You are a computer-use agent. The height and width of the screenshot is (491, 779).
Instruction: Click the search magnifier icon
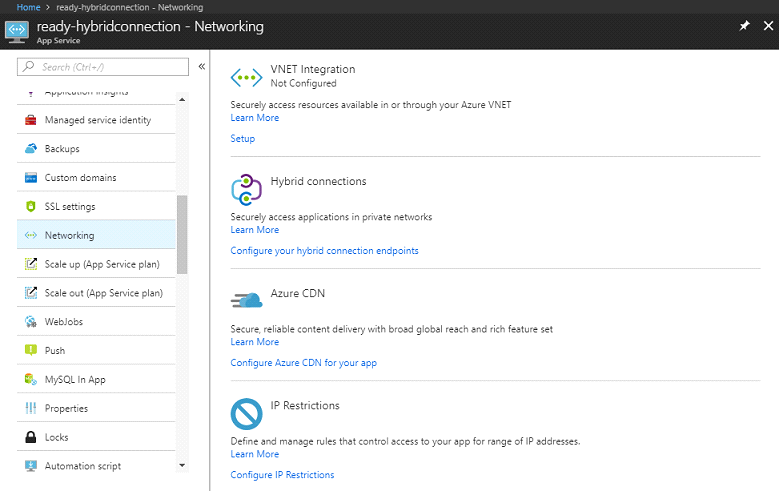pyautogui.click(x=29, y=66)
